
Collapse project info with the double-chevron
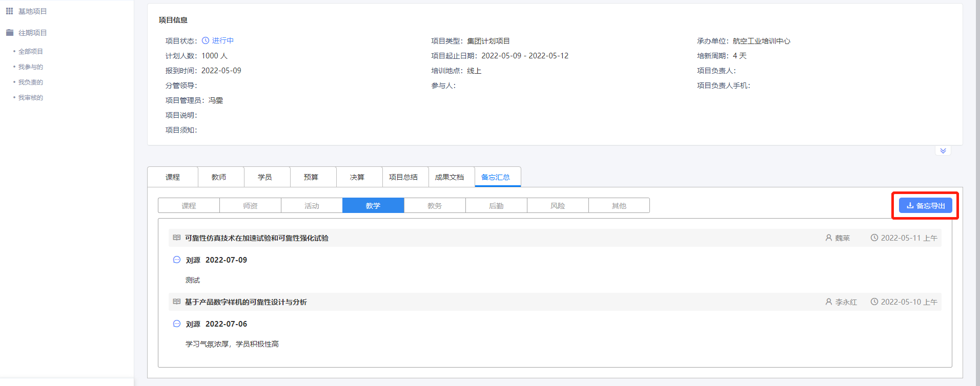coord(943,151)
